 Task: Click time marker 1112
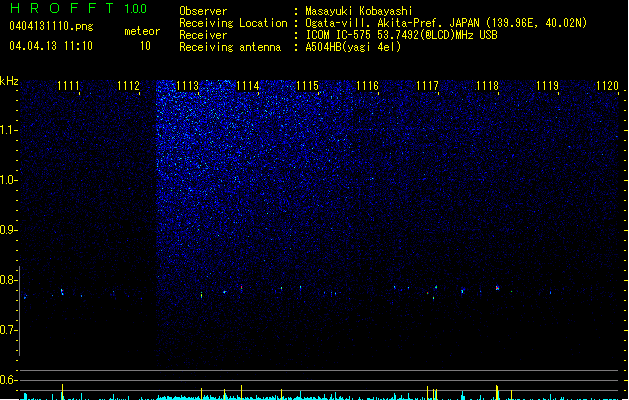click(128, 86)
